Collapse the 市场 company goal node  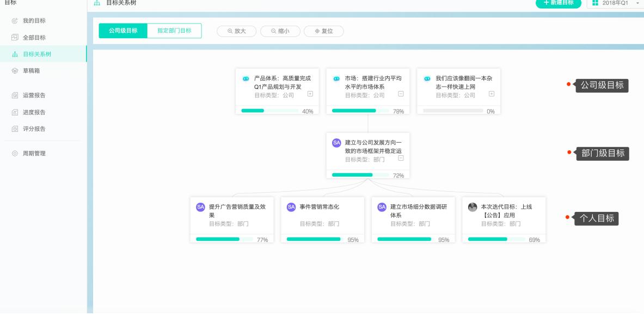click(x=401, y=94)
